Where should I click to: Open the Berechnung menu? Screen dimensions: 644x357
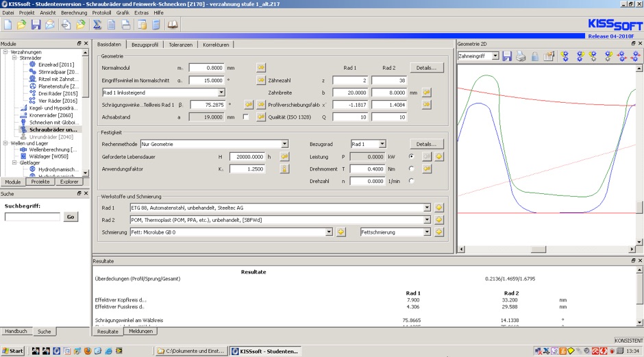click(74, 13)
